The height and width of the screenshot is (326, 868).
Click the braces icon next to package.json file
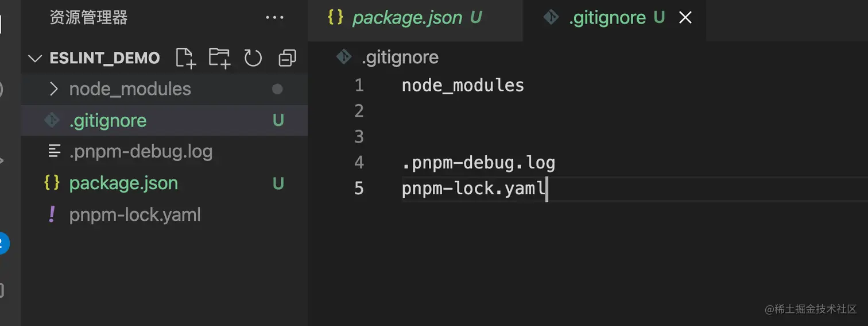(x=52, y=183)
